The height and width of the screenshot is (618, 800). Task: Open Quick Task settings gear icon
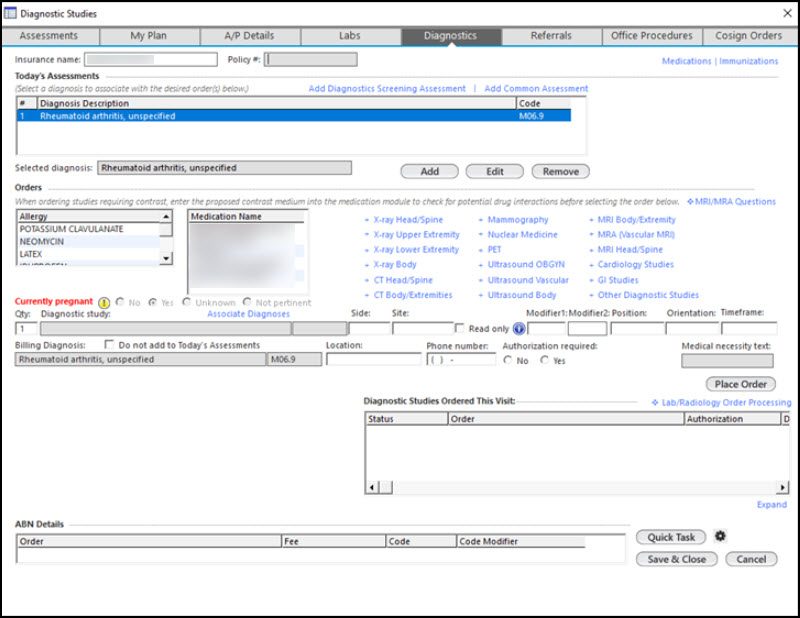tap(720, 536)
